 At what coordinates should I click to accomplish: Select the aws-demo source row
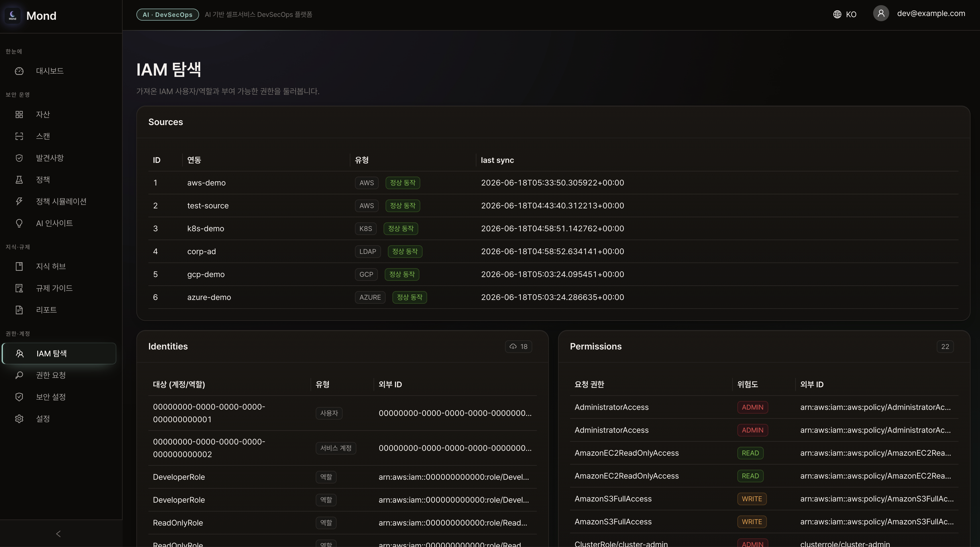pos(553,183)
